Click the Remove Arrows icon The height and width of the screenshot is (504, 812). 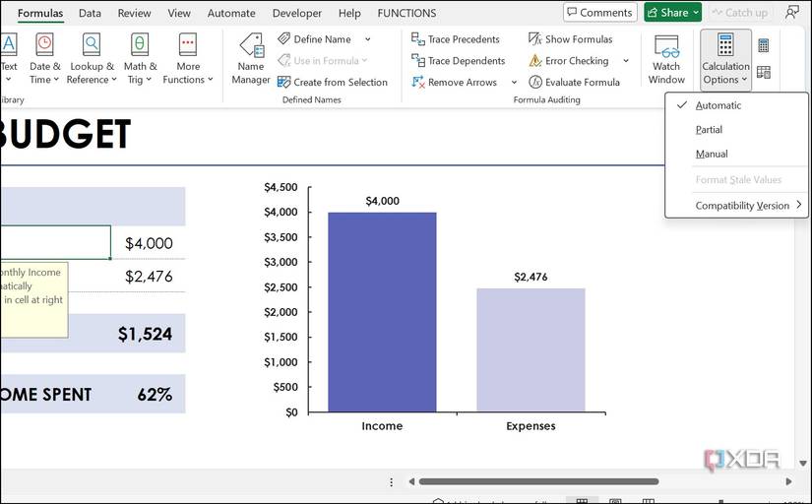(417, 82)
